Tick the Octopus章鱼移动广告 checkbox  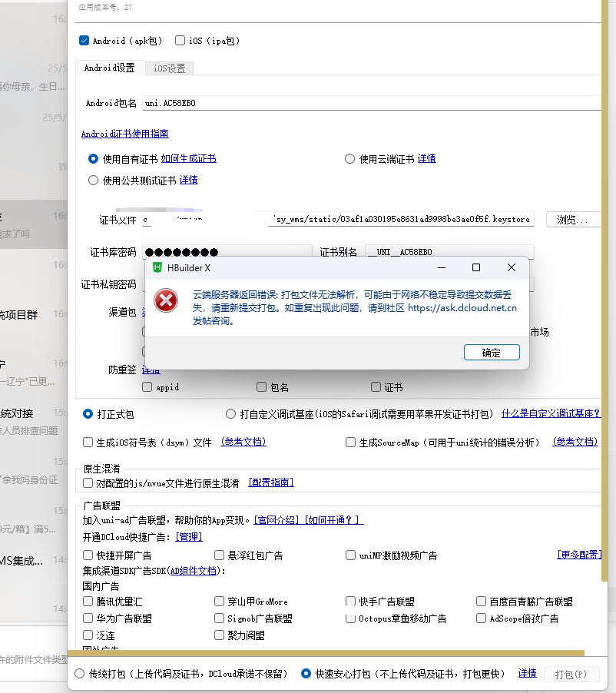coord(350,618)
